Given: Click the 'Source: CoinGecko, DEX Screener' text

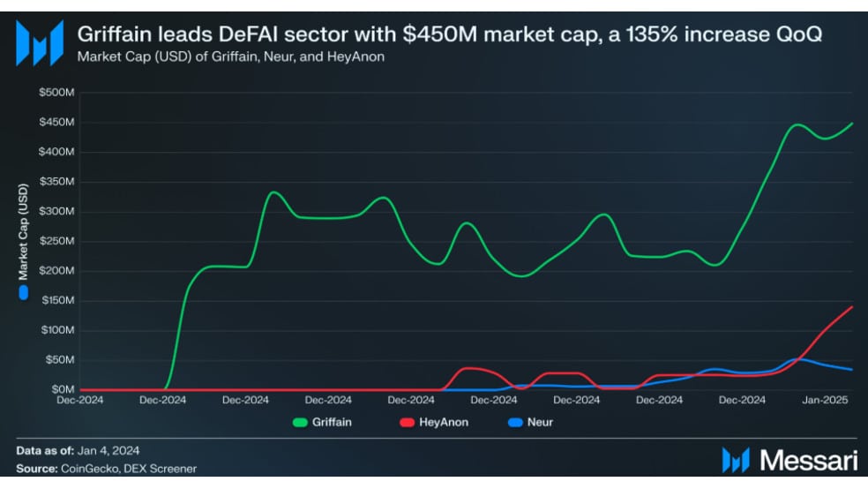Looking at the screenshot, I should point(106,469).
